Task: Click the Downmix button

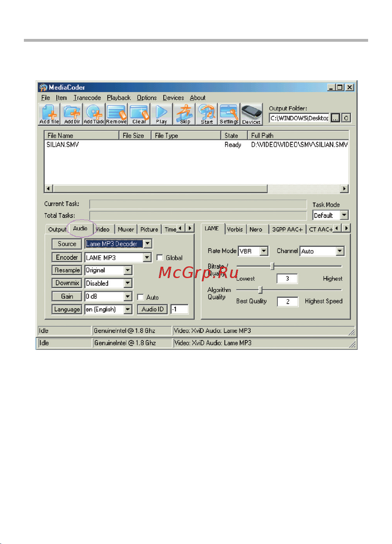Action: click(67, 283)
